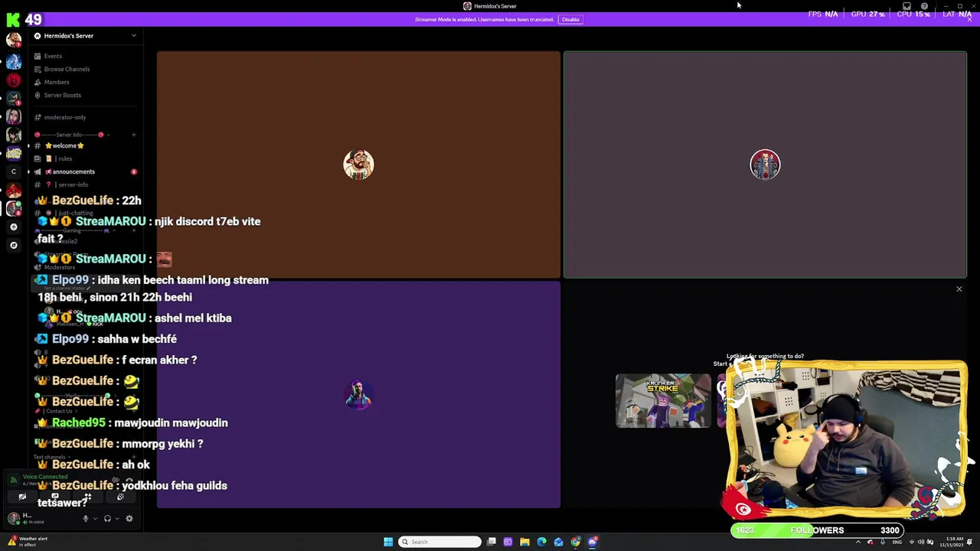Show hidden system tray icons

[858, 542]
